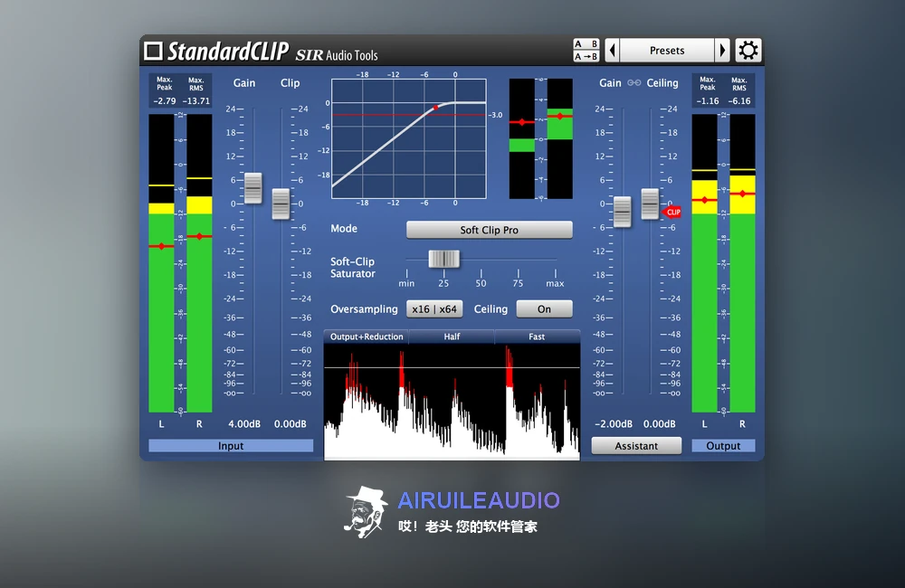Click the Clip fader handle
The width and height of the screenshot is (905, 588).
tap(281, 204)
